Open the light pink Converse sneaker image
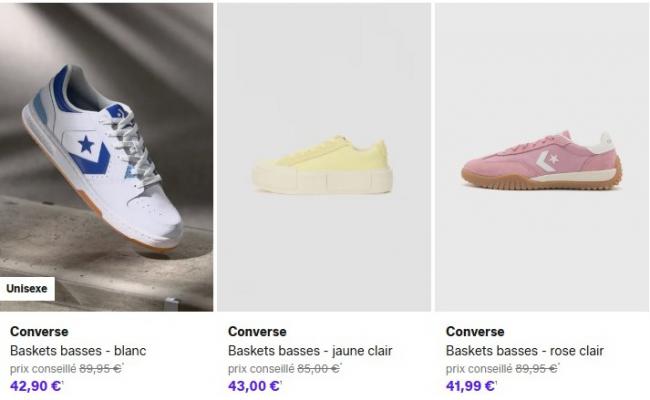Viewport: 650px width, 400px height. pos(542,157)
